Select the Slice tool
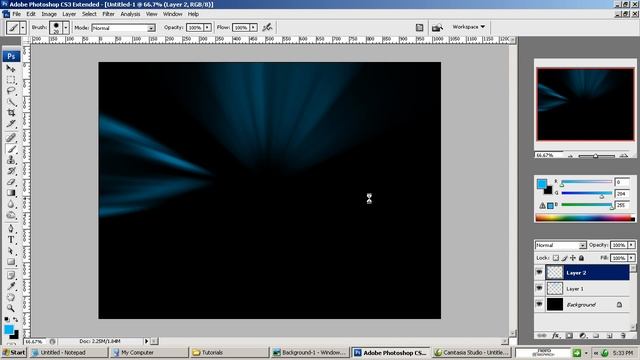 (x=11, y=124)
